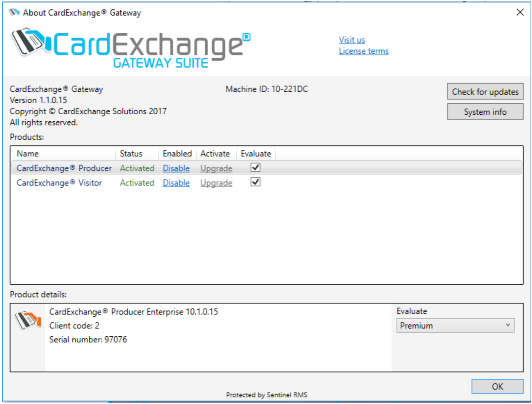Click the Producer product icon in details
The height and width of the screenshot is (404, 532).
coord(28,320)
